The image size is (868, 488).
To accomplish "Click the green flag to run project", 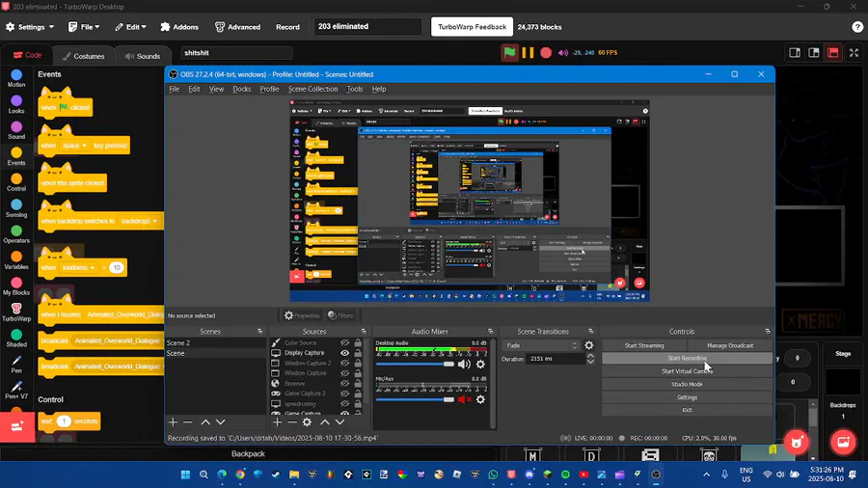I will 509,53.
